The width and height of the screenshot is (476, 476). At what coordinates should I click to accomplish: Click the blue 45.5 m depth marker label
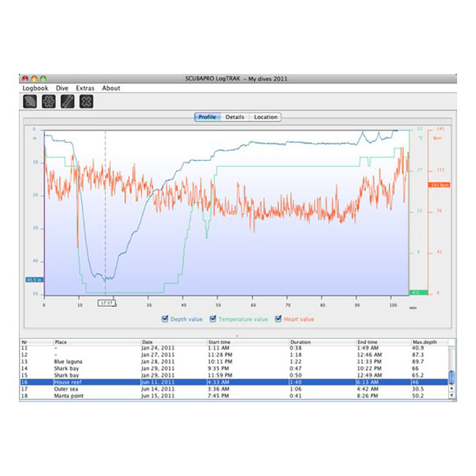pyautogui.click(x=34, y=280)
